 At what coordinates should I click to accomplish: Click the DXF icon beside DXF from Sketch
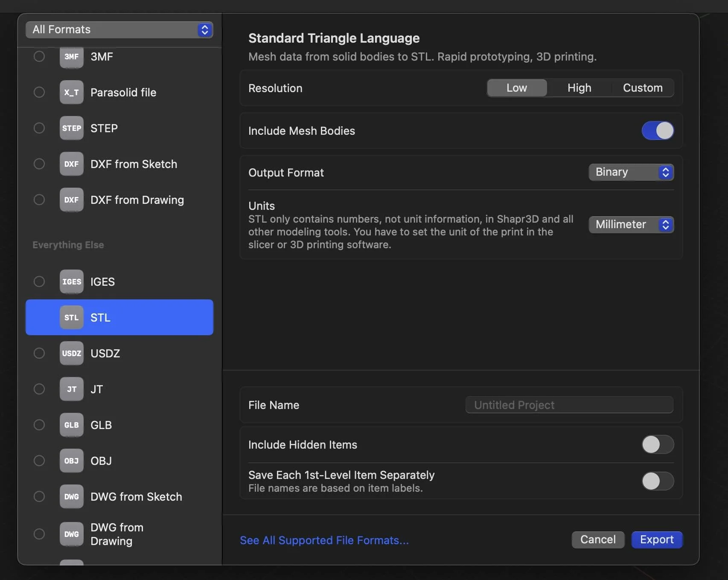pyautogui.click(x=71, y=164)
